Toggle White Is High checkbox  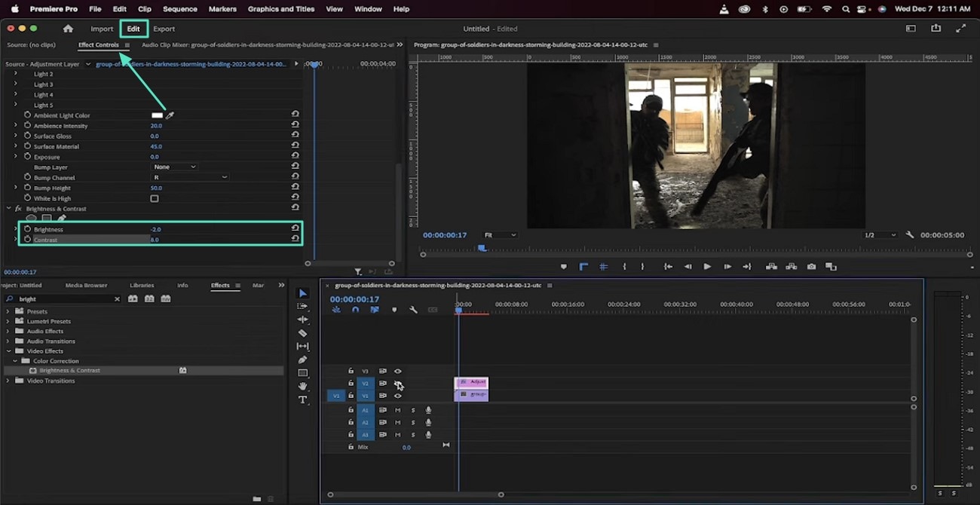pos(155,198)
